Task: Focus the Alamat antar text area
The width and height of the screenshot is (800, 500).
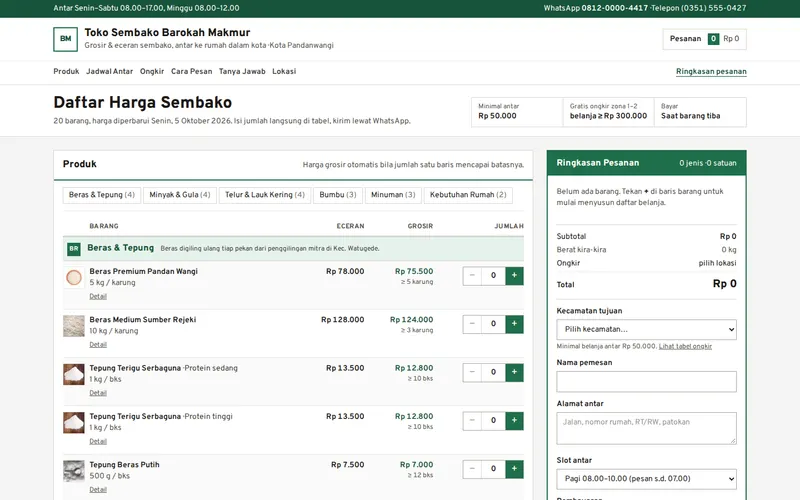Action: pos(646,429)
